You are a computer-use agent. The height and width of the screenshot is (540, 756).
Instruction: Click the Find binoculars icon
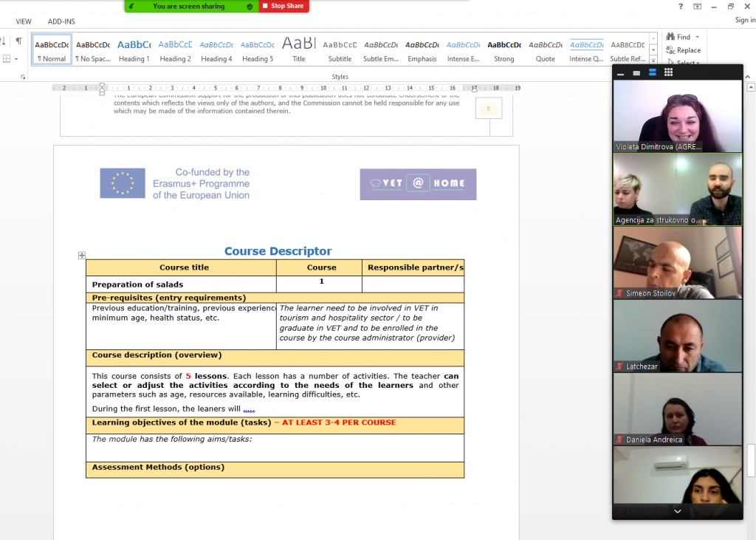click(670, 37)
